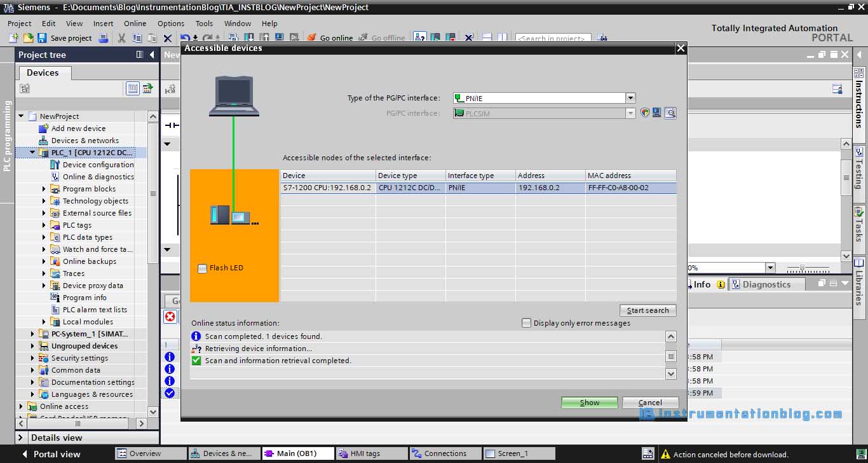This screenshot has height=463, width=868.
Task: Collapse the PLC_1 [CPU 1212C] node
Action: 32,153
